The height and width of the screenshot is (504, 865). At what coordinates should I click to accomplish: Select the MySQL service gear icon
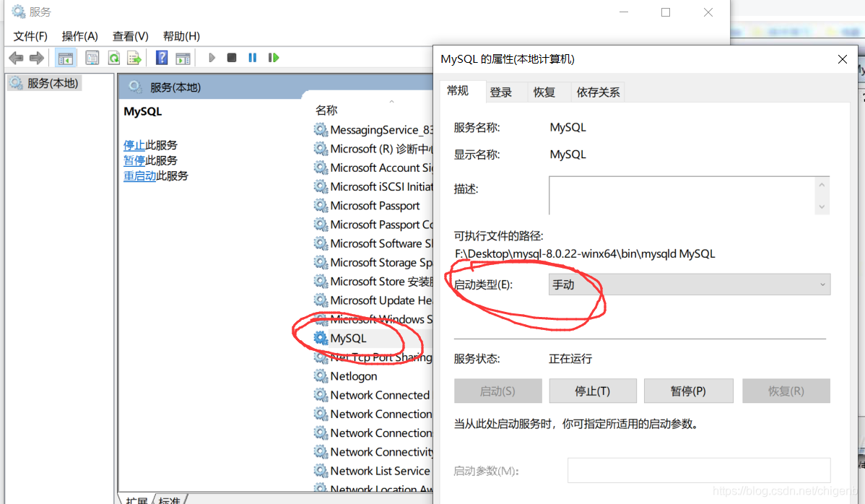coord(321,338)
